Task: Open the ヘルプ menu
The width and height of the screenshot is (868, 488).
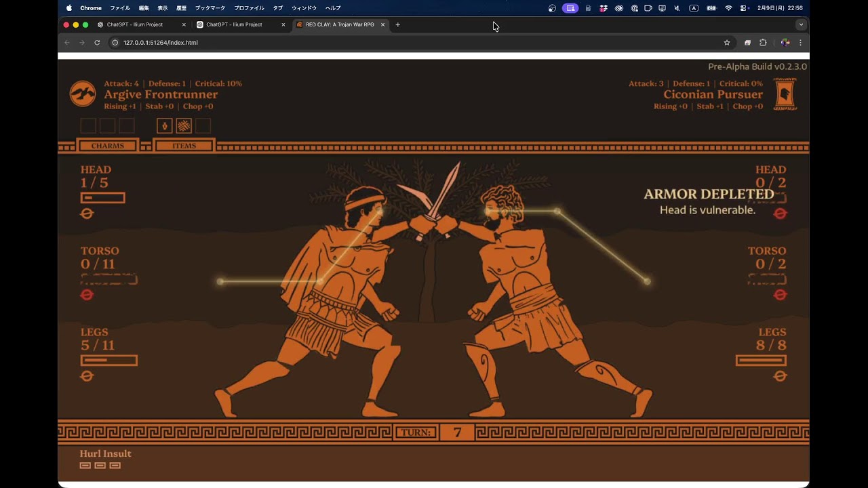Action: pyautogui.click(x=333, y=8)
